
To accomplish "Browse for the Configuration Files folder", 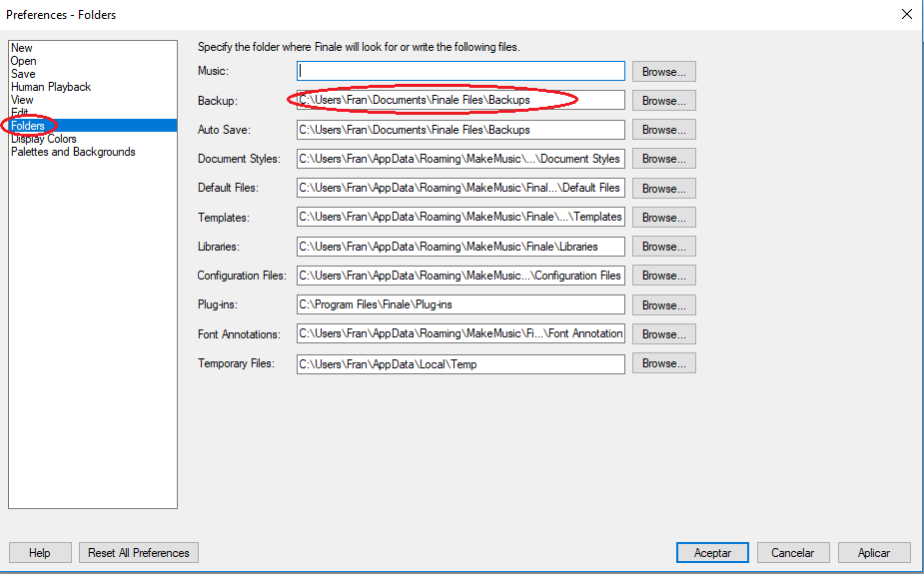I will point(664,275).
